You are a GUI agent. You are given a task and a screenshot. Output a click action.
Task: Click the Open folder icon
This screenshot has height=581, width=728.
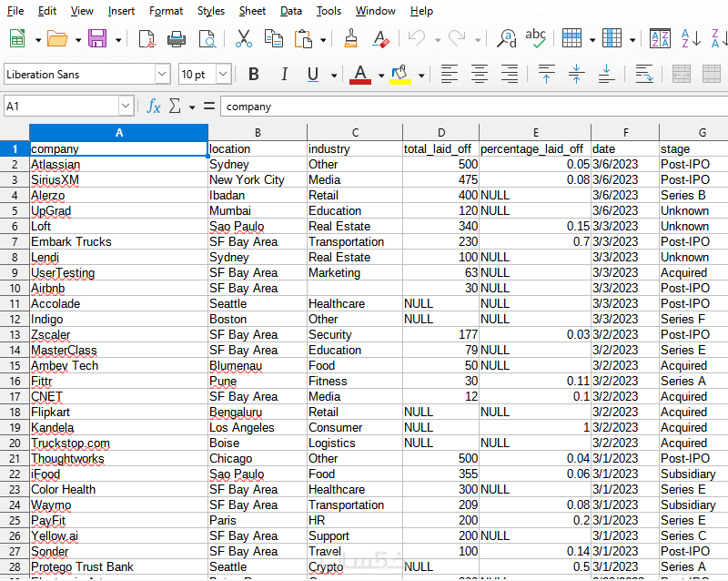point(57,39)
